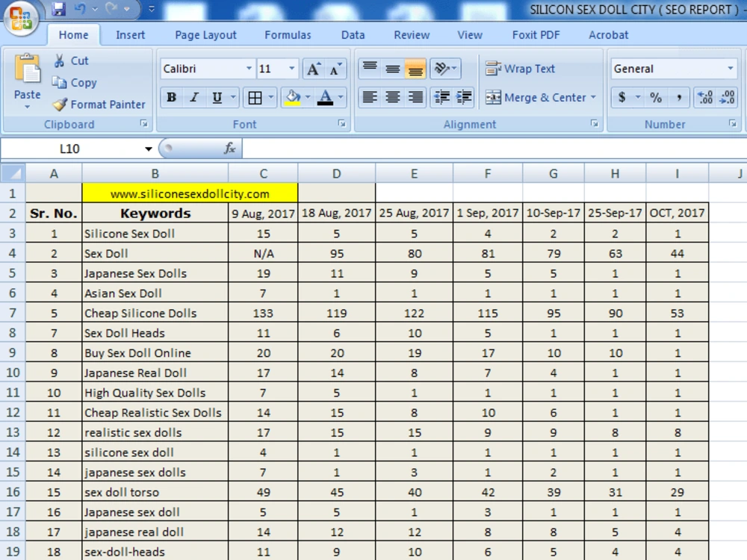Click the Insert Function fx button
The width and height of the screenshot is (747, 560).
tap(229, 149)
